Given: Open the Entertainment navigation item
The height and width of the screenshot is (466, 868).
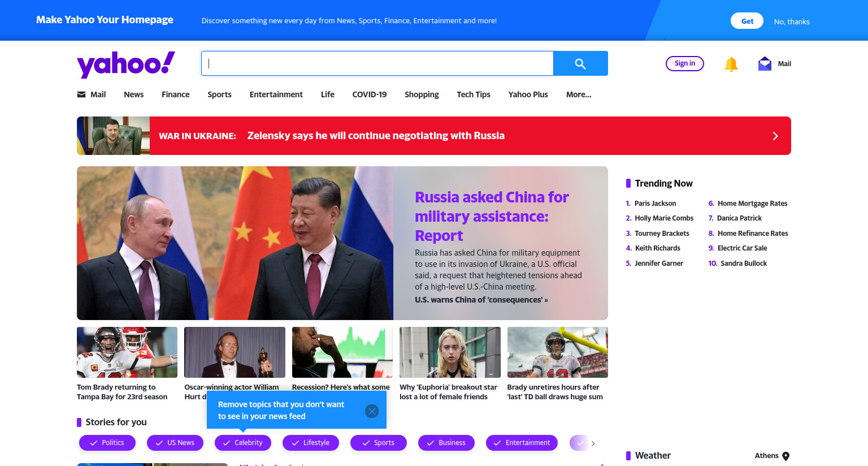Looking at the screenshot, I should (x=276, y=94).
